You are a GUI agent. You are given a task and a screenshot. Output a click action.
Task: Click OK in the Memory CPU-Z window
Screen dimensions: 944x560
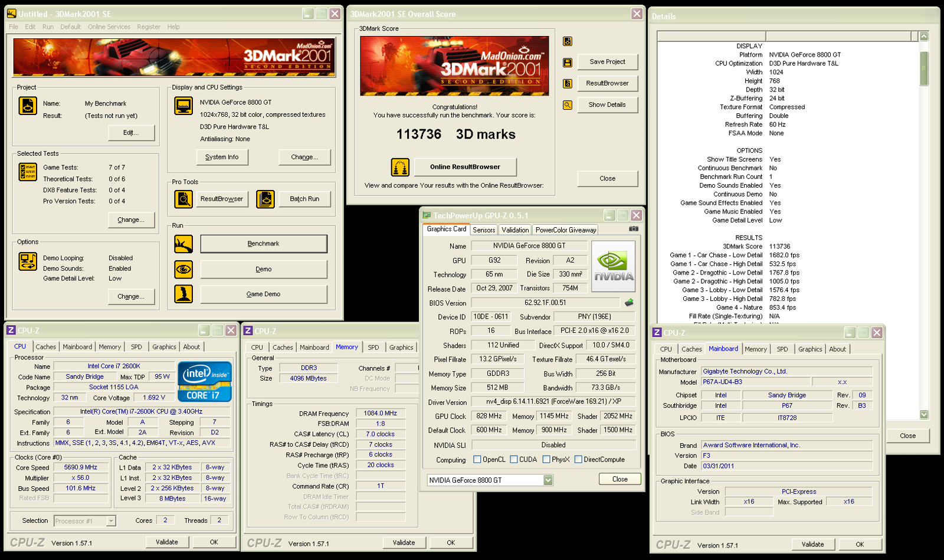point(451,543)
